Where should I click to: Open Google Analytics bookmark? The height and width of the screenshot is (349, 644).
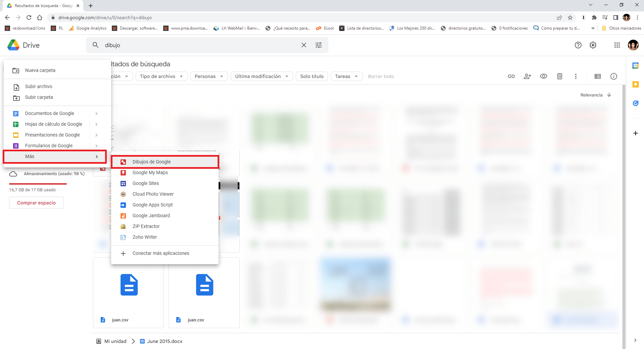click(x=88, y=28)
